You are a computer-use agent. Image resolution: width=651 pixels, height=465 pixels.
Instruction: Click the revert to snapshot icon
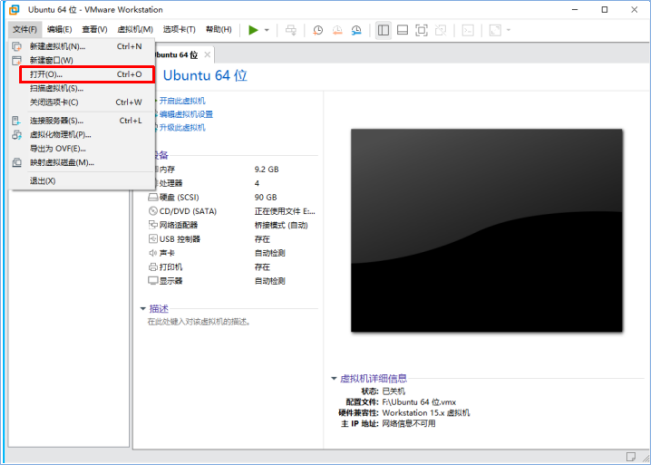click(338, 30)
